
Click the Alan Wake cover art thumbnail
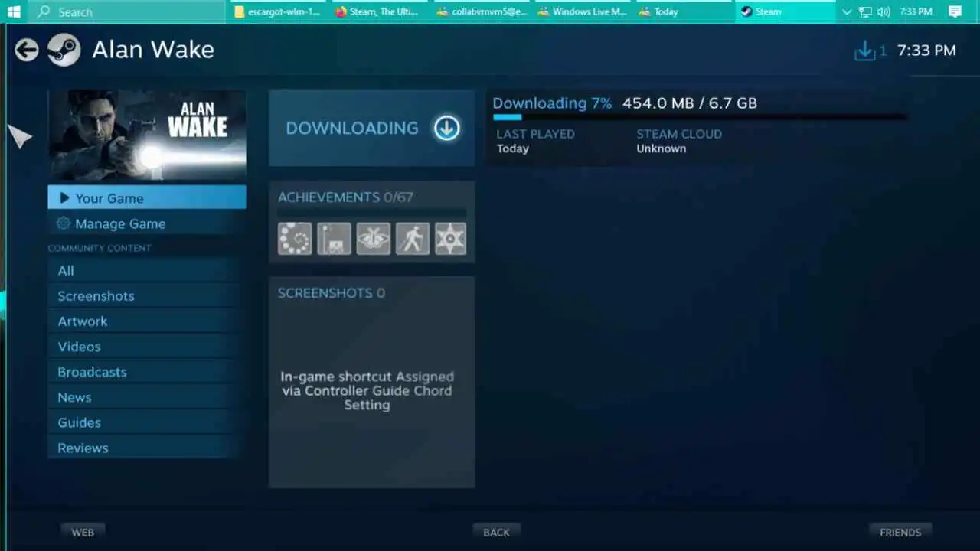pyautogui.click(x=147, y=135)
